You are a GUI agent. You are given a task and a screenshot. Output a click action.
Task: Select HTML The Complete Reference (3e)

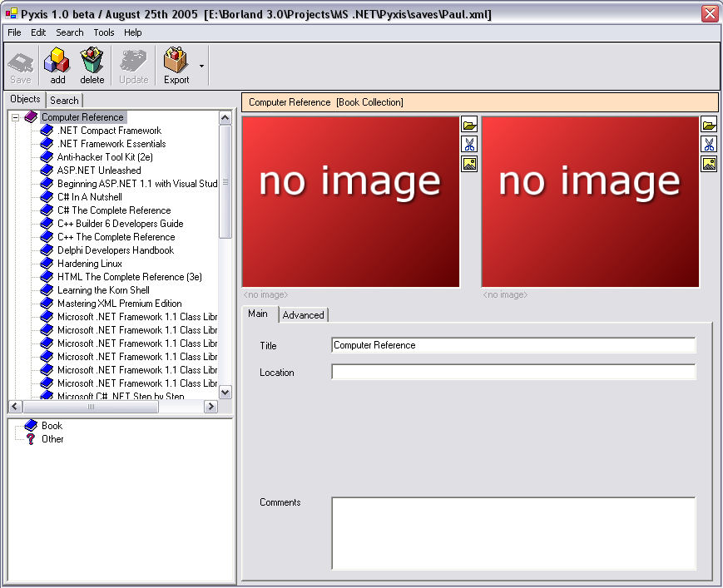[x=130, y=277]
